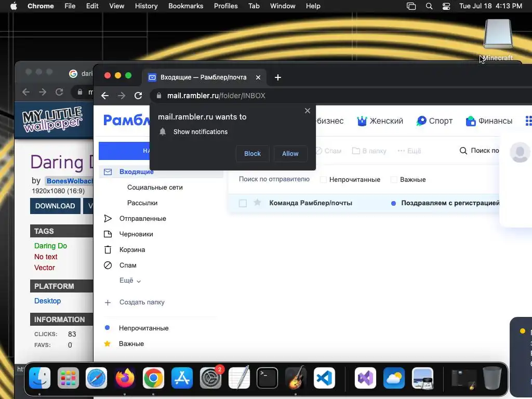This screenshot has height=399, width=532.
Task: Open the File menu
Action: 70,6
